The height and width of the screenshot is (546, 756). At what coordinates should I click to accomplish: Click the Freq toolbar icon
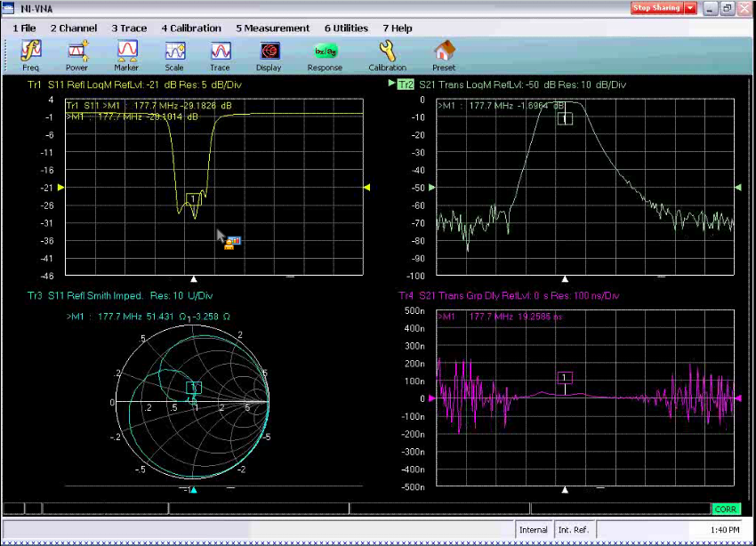click(31, 55)
